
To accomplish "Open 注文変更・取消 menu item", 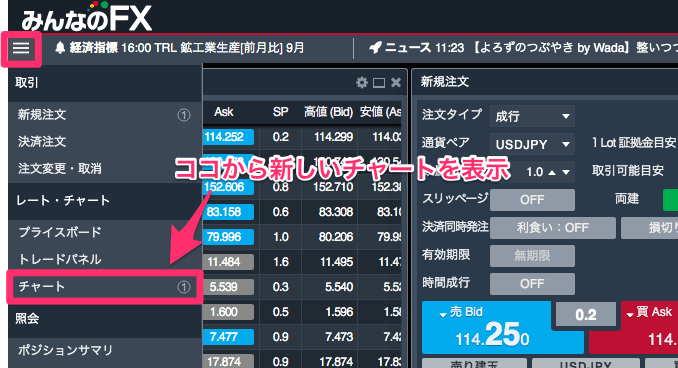I will 105,168.
